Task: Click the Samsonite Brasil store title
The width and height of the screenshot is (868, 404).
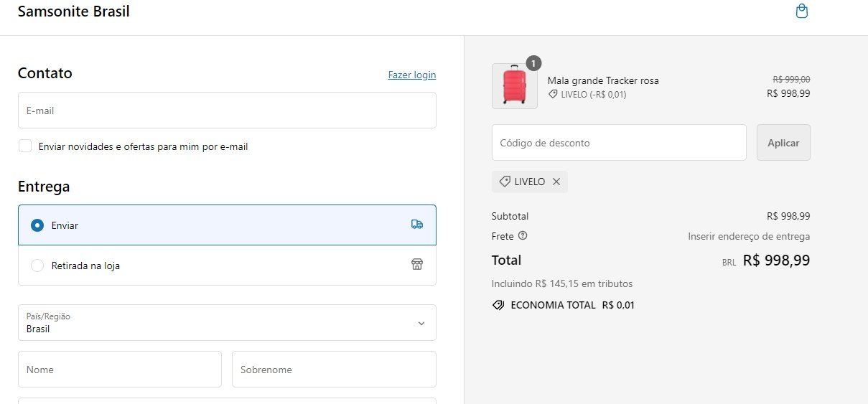Action: [74, 11]
